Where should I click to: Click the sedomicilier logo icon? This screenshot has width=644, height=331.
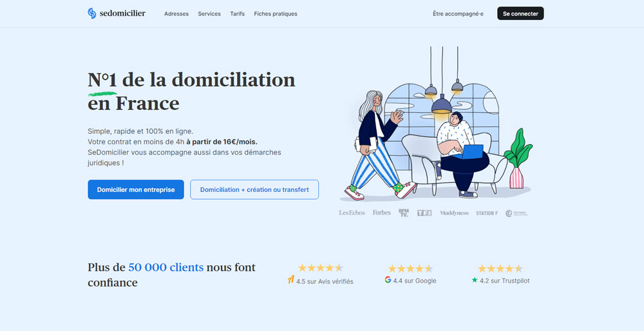point(92,14)
